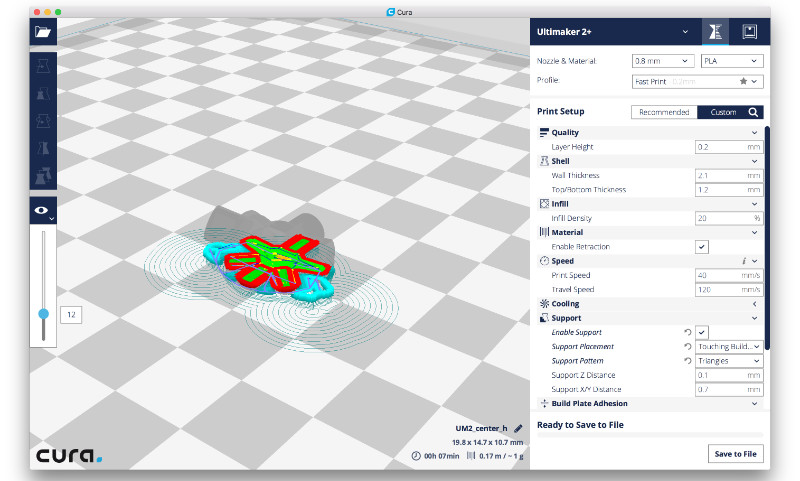Collapse the Infill section

754,204
